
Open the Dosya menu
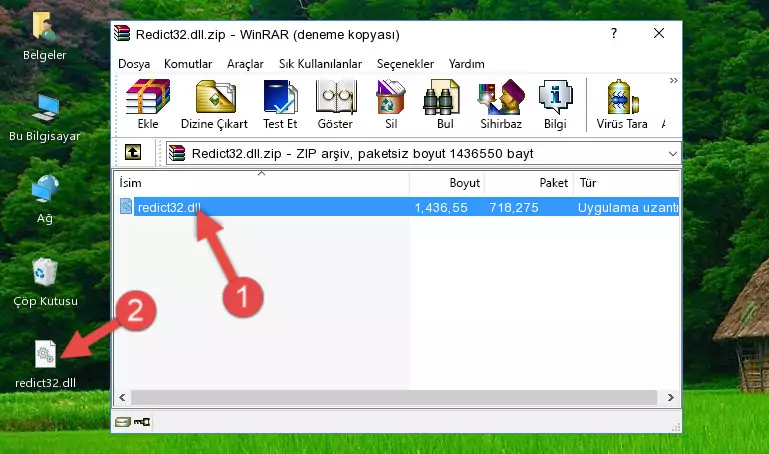point(134,64)
